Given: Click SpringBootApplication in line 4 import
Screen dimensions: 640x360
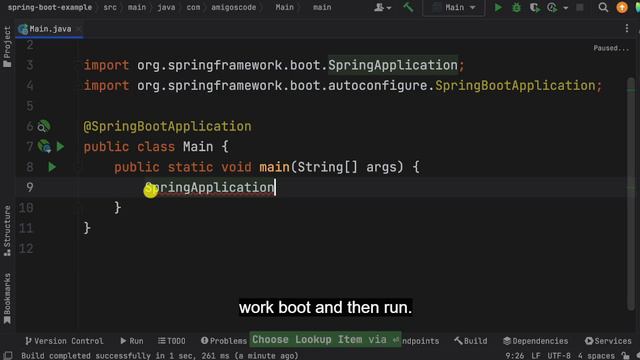Looking at the screenshot, I should 515,85.
